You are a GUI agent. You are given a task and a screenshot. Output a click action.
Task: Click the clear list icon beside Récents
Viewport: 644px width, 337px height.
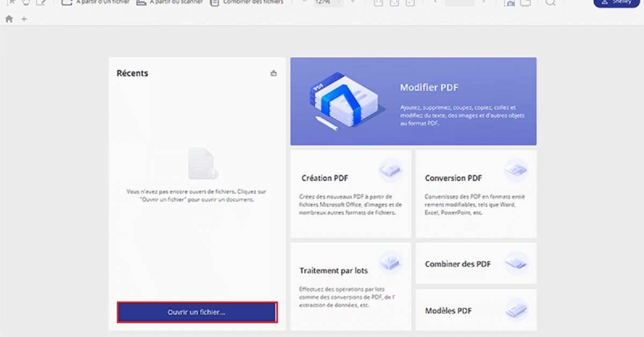click(274, 73)
